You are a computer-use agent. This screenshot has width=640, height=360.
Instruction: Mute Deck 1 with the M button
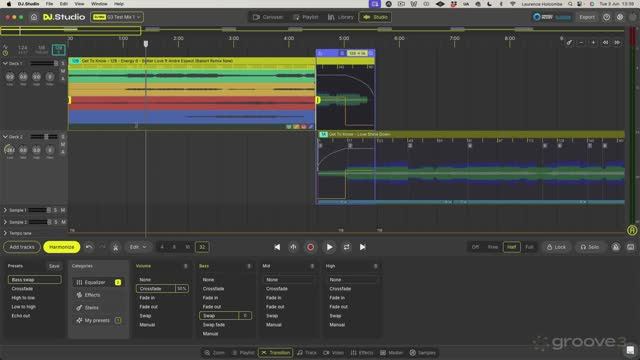[63, 71]
